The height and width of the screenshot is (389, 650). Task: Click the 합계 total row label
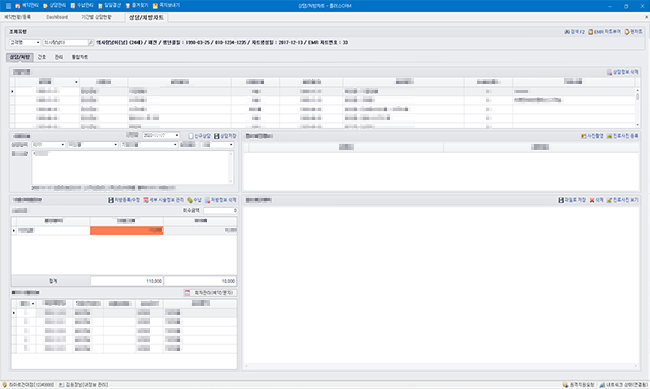[x=51, y=281]
